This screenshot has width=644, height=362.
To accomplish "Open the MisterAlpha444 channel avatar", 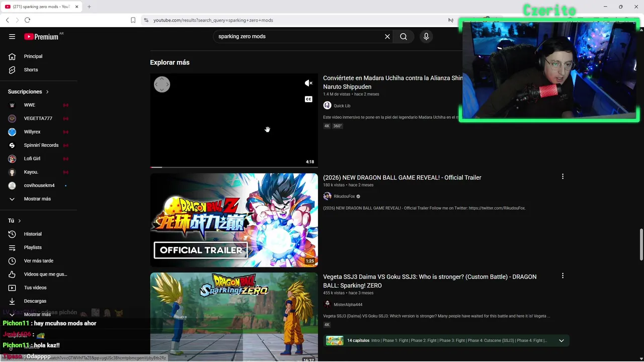I will 327,304.
